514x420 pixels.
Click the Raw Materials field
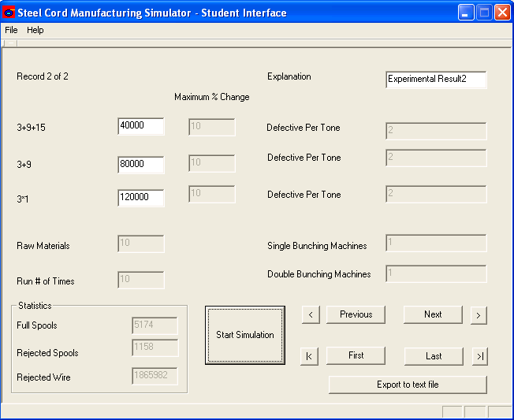click(x=141, y=243)
